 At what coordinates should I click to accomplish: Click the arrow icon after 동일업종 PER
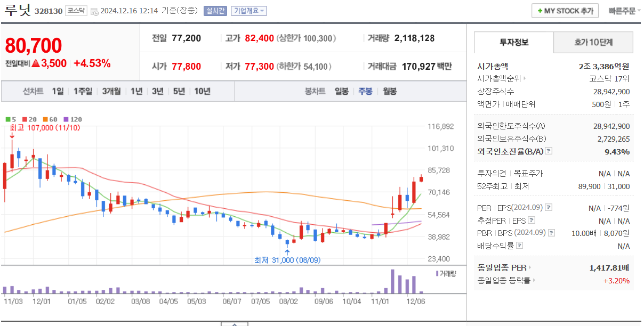click(530, 267)
